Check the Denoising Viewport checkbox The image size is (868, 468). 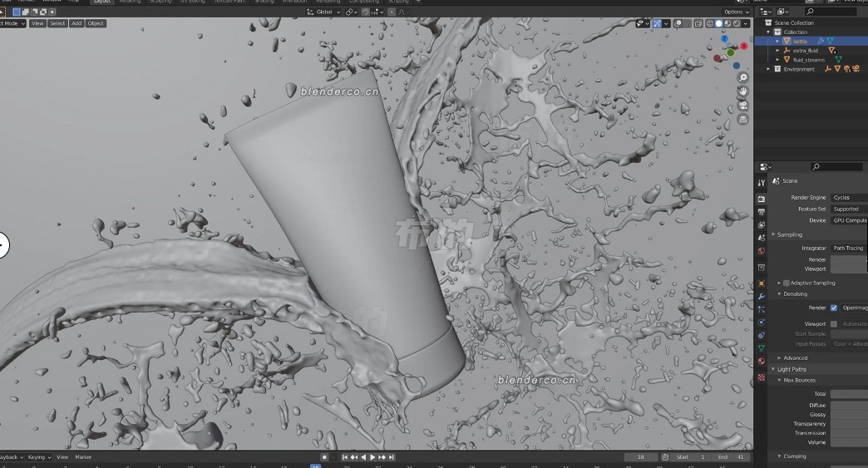point(834,324)
